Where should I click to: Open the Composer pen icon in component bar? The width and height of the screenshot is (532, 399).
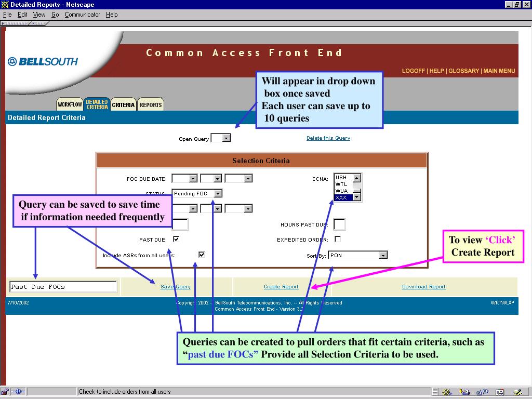pyautogui.click(x=518, y=392)
